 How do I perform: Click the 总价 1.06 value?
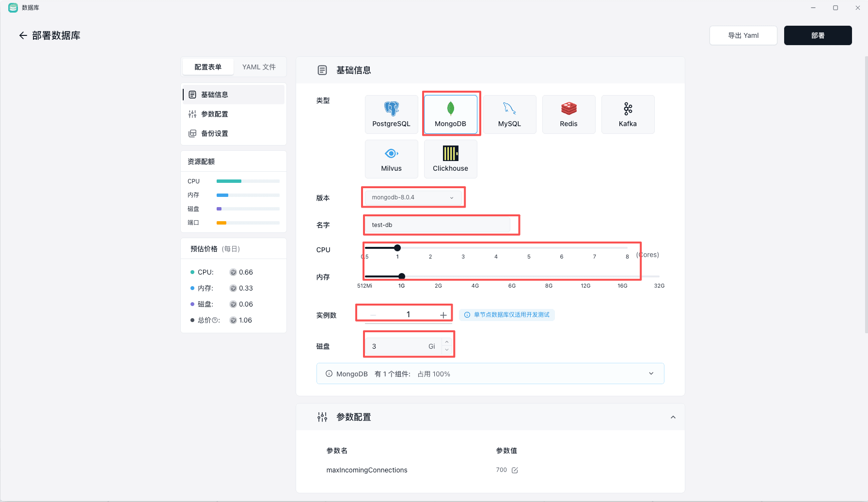point(245,320)
